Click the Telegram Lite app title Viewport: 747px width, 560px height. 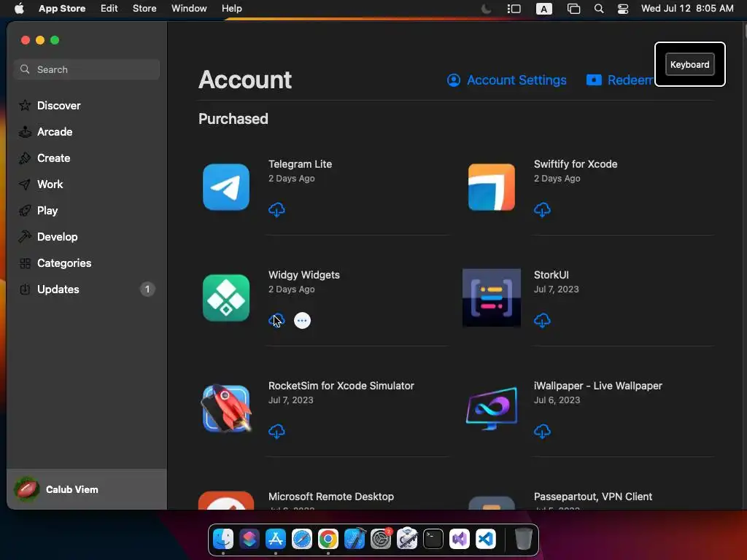click(300, 164)
